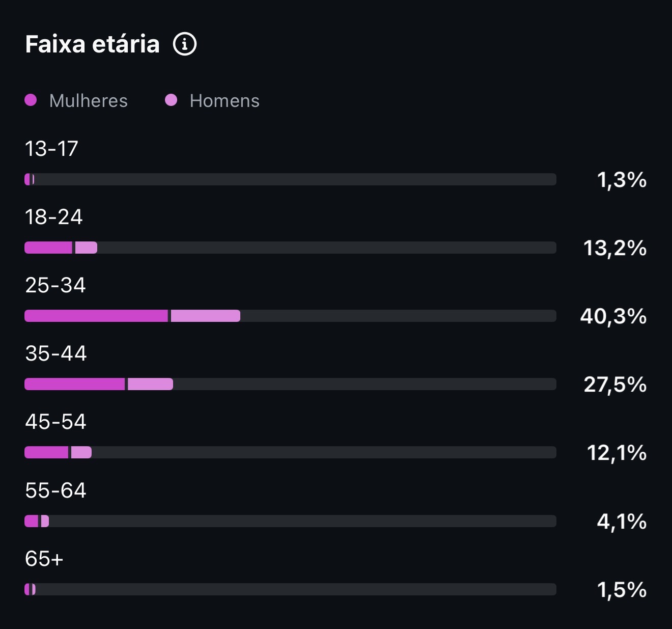This screenshot has width=672, height=629.
Task: Open the Faixa etária info icon
Action: pos(185,44)
